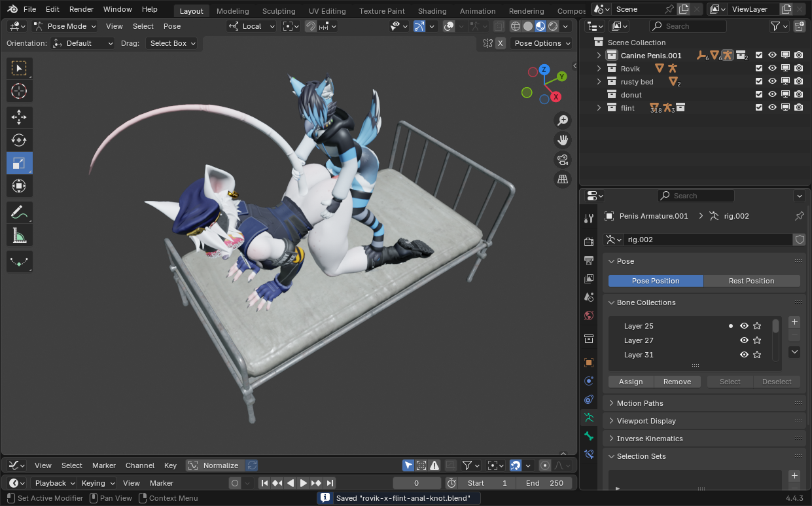Viewport: 812px width, 506px height.
Task: Select the Select Box tool
Action: click(x=19, y=68)
